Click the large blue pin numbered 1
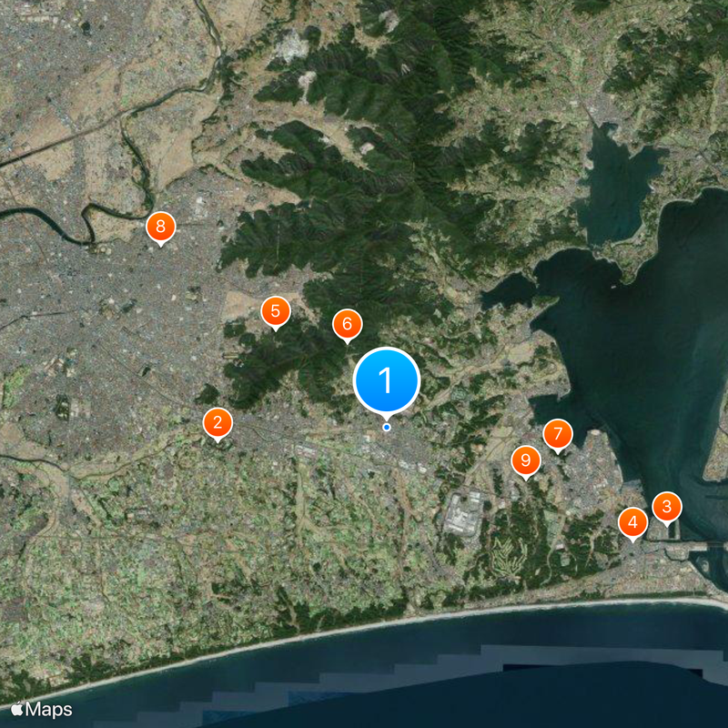The image size is (728, 728). pos(386,379)
